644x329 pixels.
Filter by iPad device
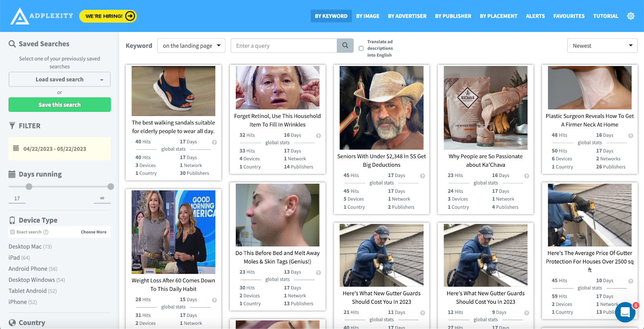tap(19, 258)
